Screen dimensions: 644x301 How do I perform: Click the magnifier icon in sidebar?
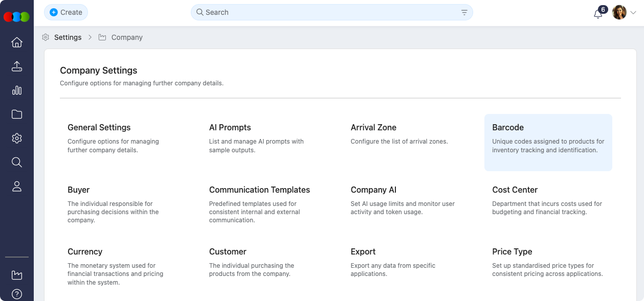17,163
